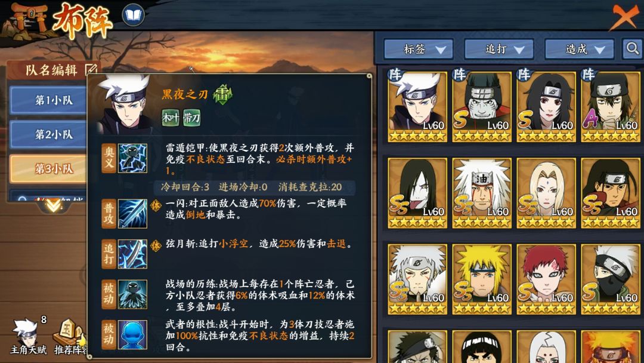Viewport: 644px width, 363px height.
Task: Open 主角天赋 hero talent icon
Action: pos(28,337)
